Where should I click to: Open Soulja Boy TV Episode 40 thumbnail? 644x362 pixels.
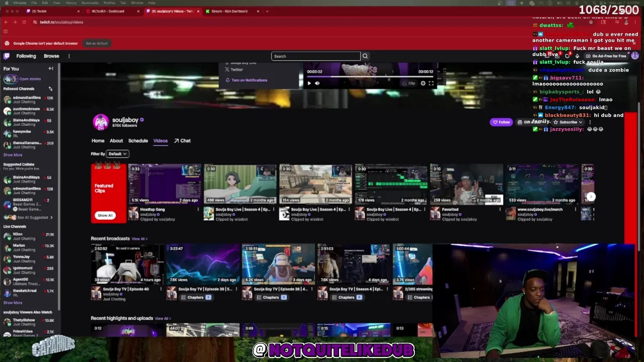[127, 264]
